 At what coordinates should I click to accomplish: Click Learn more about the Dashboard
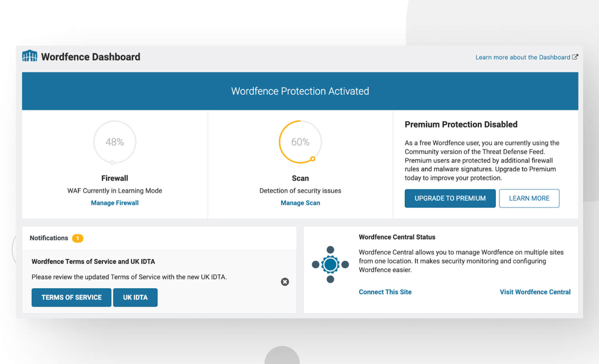pyautogui.click(x=522, y=57)
